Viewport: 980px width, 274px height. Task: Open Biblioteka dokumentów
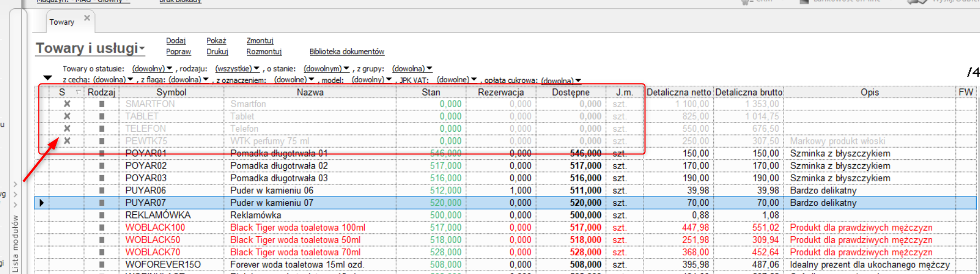point(347,52)
